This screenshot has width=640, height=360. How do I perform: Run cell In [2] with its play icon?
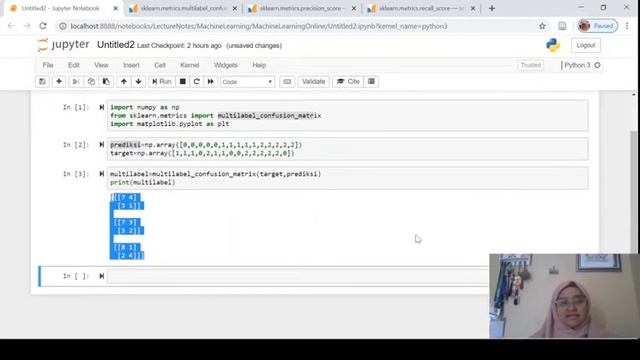(102, 145)
